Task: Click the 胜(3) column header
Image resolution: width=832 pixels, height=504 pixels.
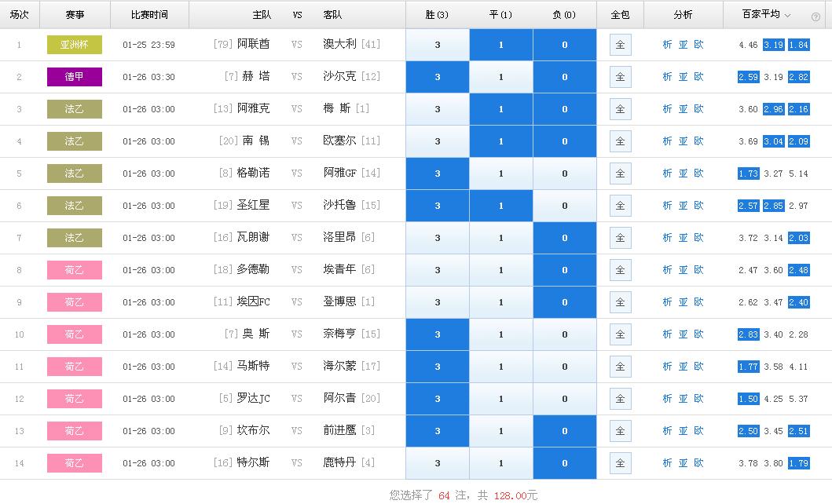Action: (438, 15)
